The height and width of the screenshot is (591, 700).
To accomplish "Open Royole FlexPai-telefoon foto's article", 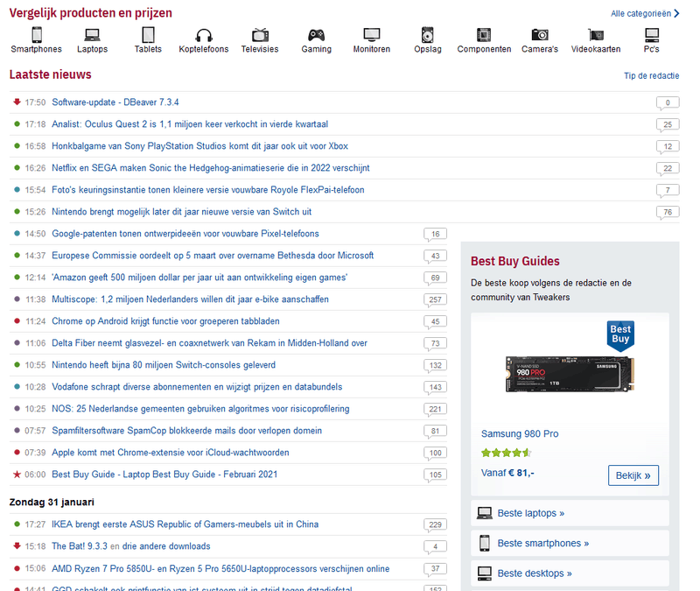I will (208, 190).
